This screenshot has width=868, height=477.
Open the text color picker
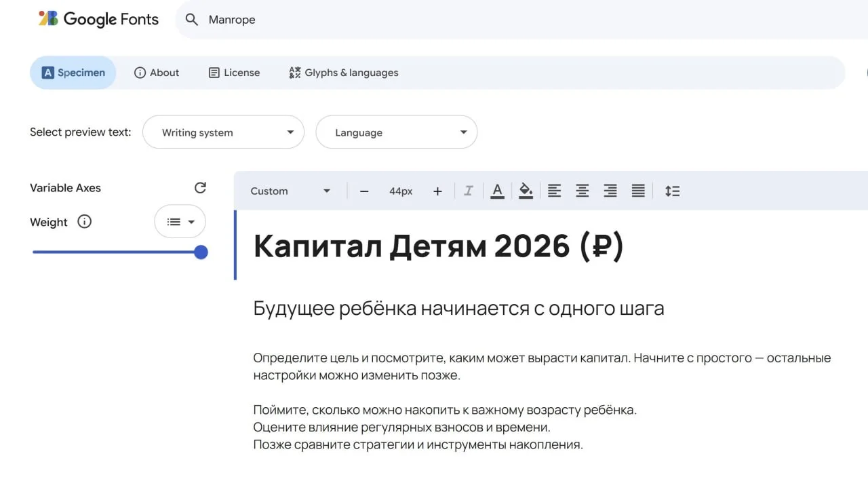click(x=497, y=191)
